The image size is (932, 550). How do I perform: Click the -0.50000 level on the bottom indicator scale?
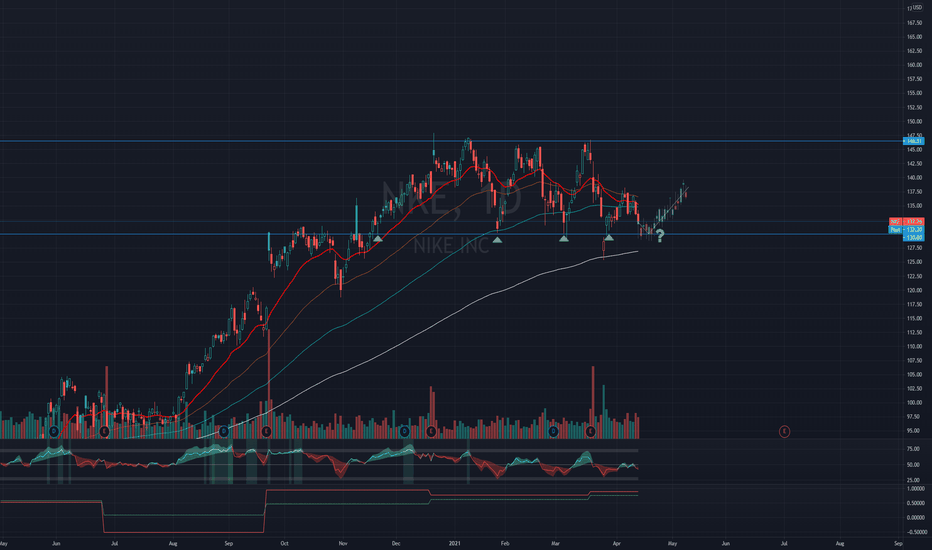click(x=915, y=532)
